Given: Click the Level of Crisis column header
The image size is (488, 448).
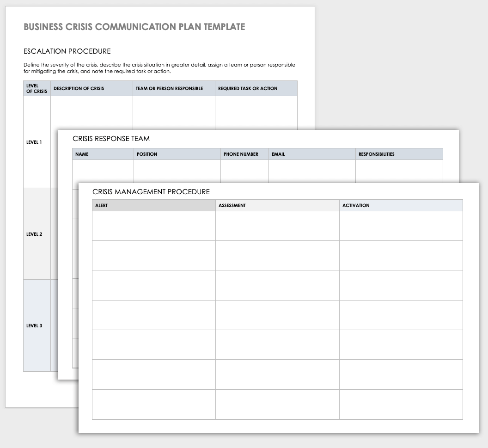Looking at the screenshot, I should (37, 88).
